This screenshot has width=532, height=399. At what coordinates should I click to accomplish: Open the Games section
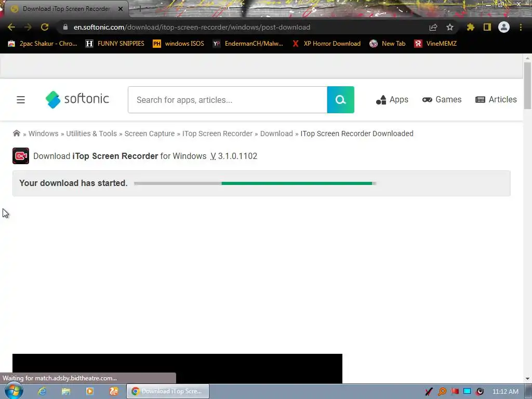point(442,100)
